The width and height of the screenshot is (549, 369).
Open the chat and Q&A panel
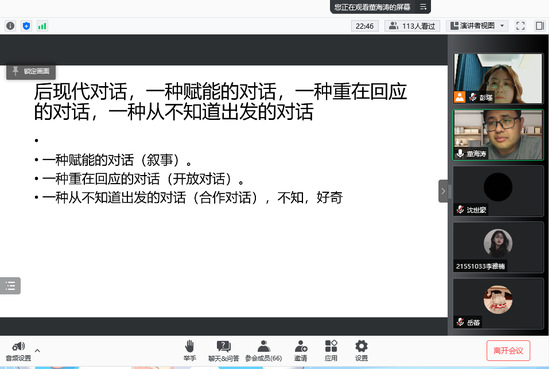pyautogui.click(x=223, y=350)
